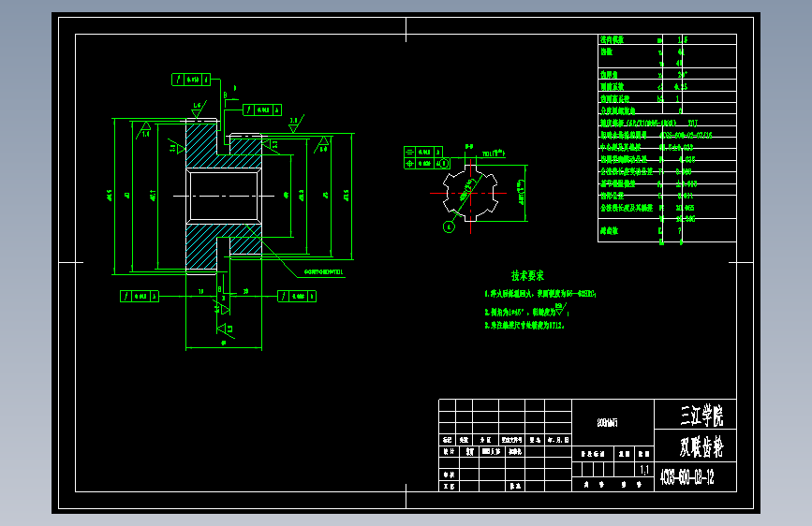This screenshot has width=812, height=526.
Task: Click the 1:1 scale cell
Action: click(644, 470)
